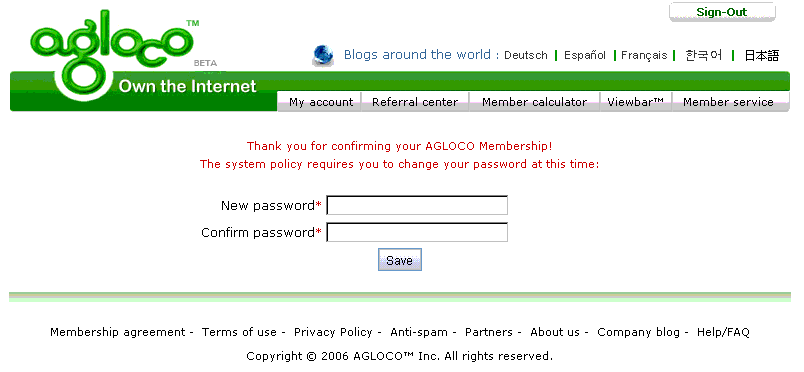Open the My account tab

click(x=320, y=102)
